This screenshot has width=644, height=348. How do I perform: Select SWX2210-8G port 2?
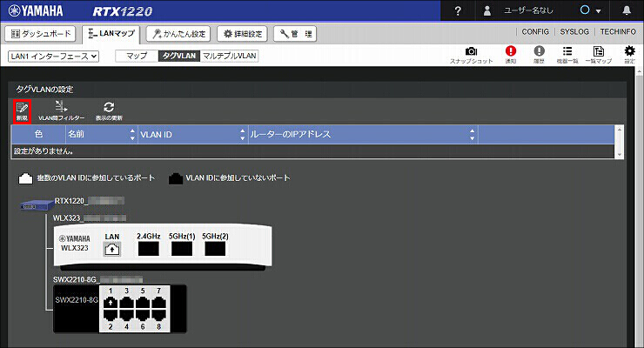pyautogui.click(x=111, y=315)
